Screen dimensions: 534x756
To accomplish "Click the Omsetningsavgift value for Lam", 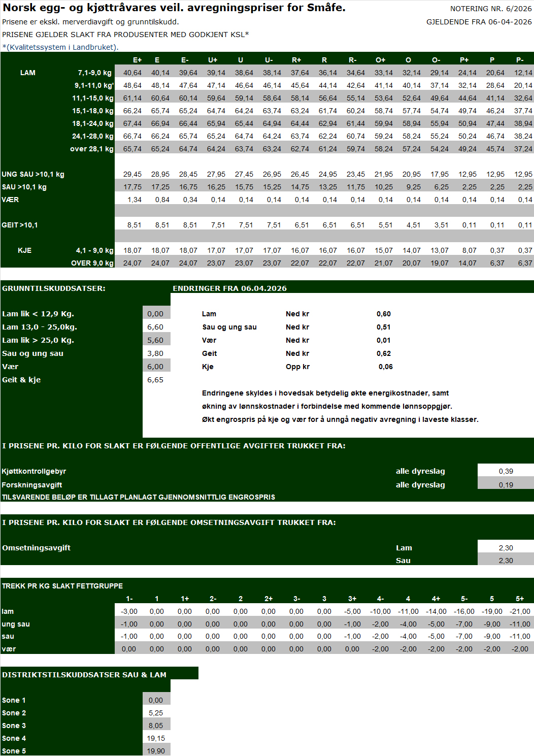I will (506, 548).
